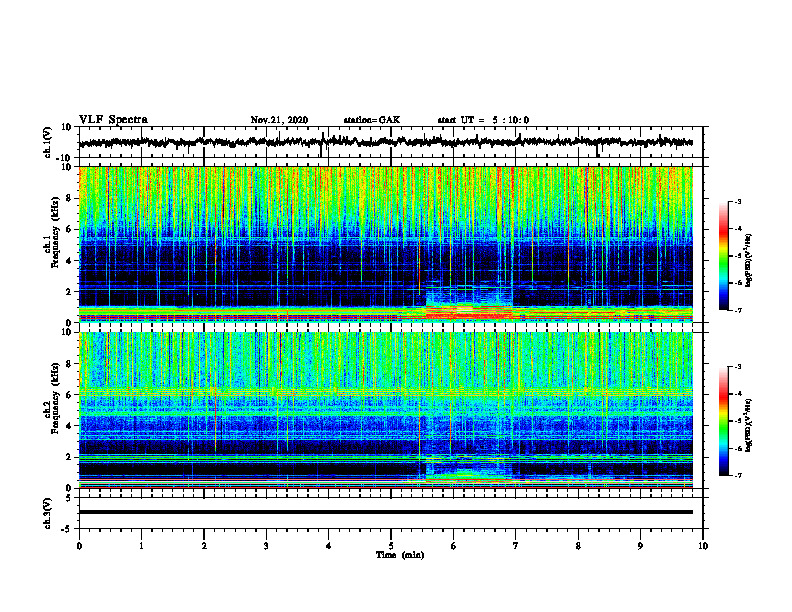This screenshot has height=612, width=792.
Task: Click the "-3" label on ch.2 color scale
Action: pyautogui.click(x=738, y=367)
